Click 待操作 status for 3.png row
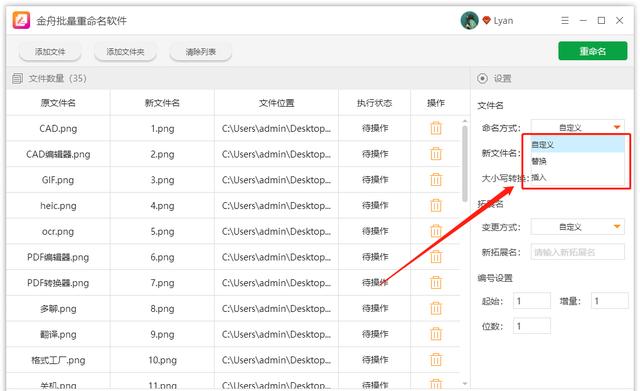This screenshot has height=391, width=640. click(x=375, y=180)
